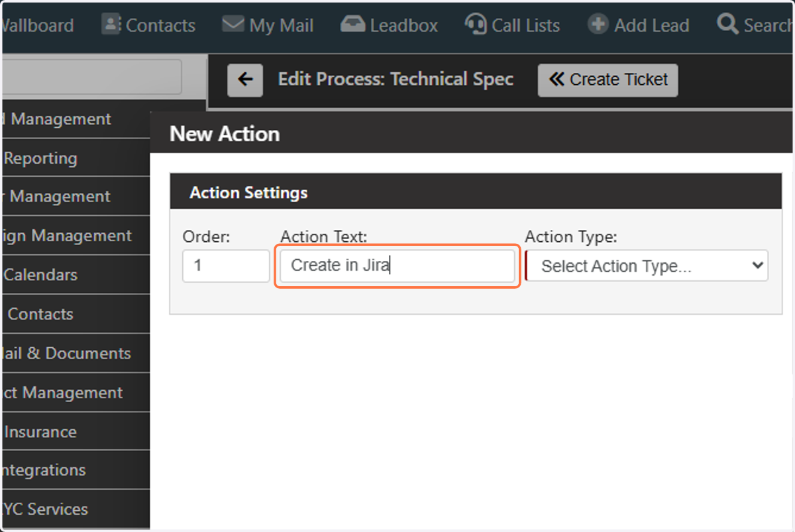Image resolution: width=795 pixels, height=532 pixels.
Task: Click the My Mail envelope icon
Action: click(233, 25)
